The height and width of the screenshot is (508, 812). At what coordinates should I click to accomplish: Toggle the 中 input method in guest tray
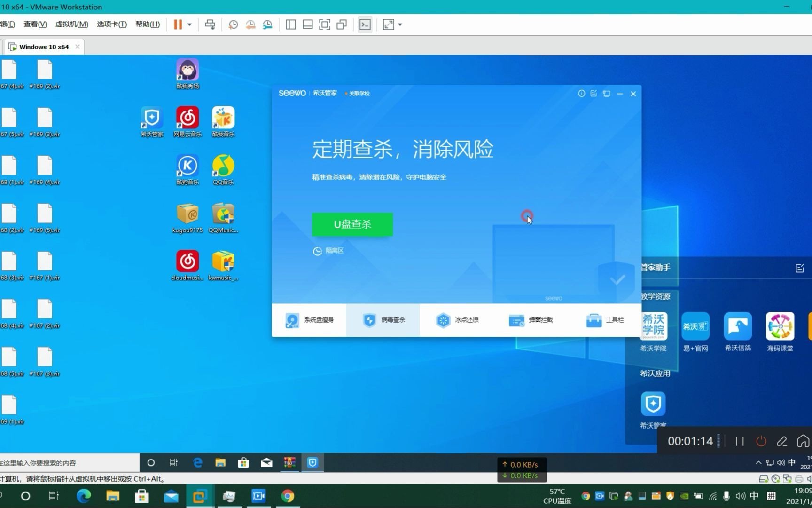792,463
